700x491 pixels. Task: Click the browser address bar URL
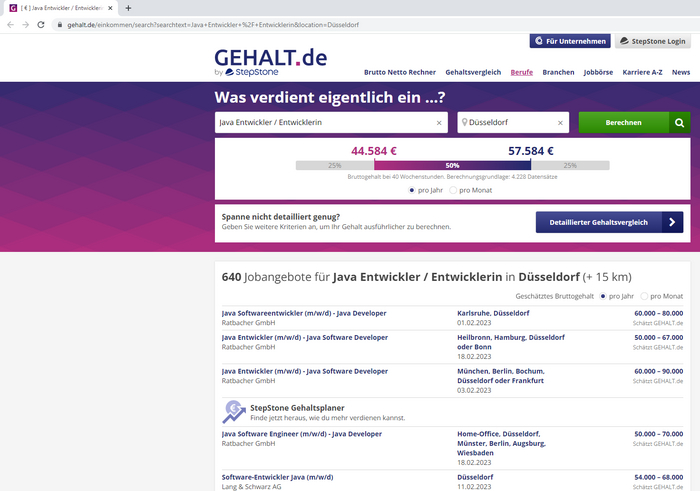tap(213, 25)
